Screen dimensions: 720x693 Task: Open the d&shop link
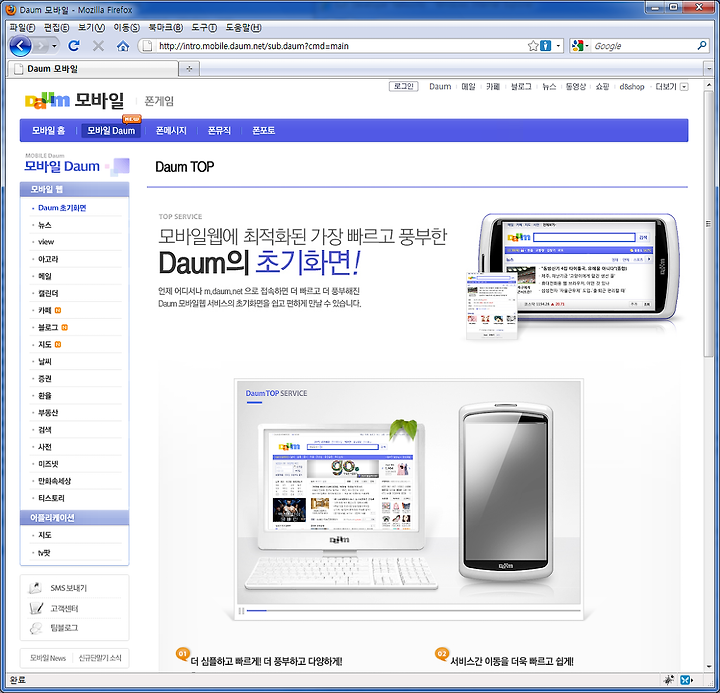tap(632, 86)
